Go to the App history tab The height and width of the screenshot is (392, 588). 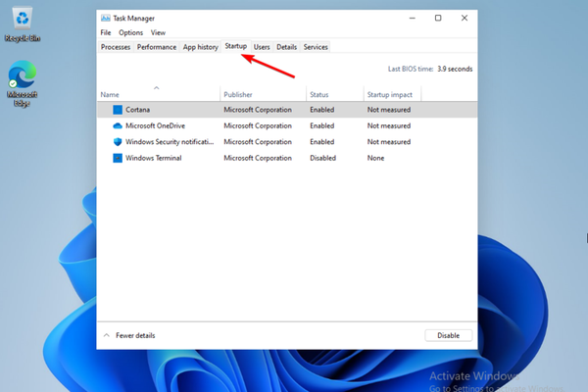pyautogui.click(x=201, y=47)
